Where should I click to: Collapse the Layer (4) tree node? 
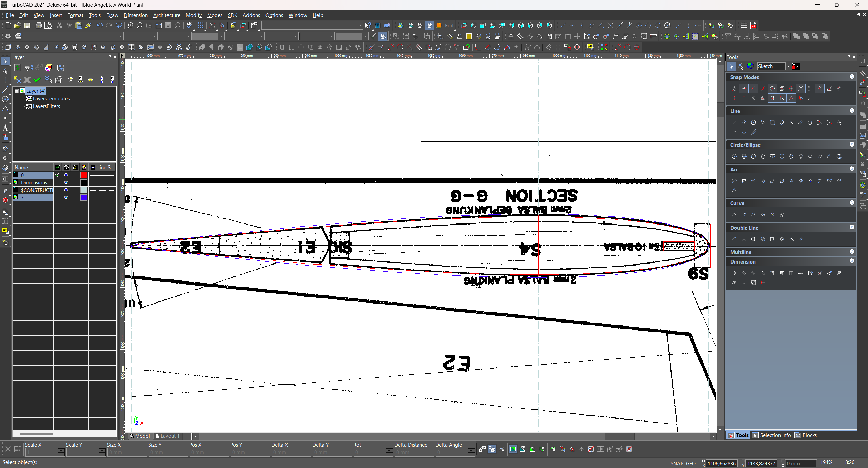[17, 91]
